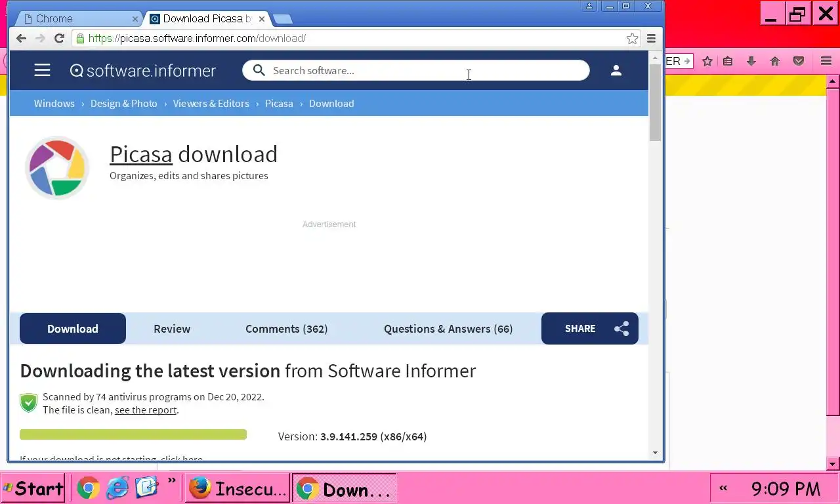Focus the Search software field

[x=416, y=70]
